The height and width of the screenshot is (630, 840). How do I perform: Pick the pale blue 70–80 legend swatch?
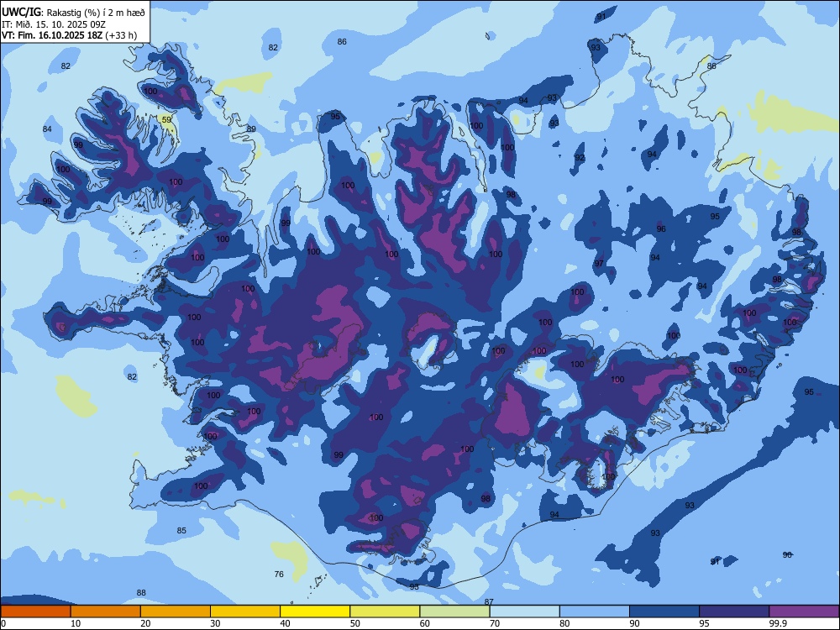click(x=524, y=612)
